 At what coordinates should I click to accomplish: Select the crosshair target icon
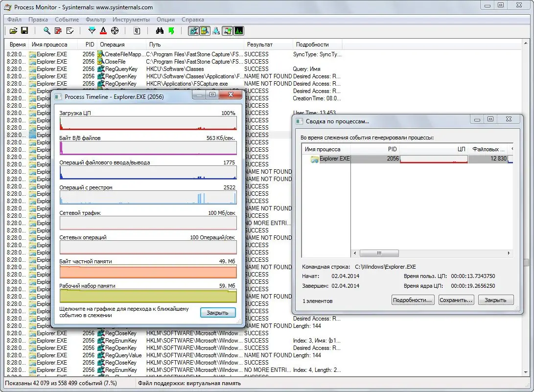(115, 31)
